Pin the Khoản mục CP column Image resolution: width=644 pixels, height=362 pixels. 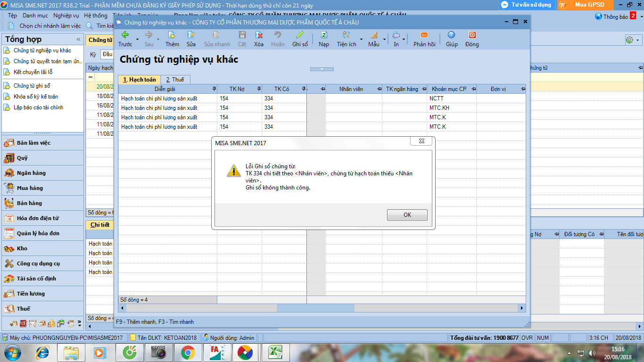473,89
